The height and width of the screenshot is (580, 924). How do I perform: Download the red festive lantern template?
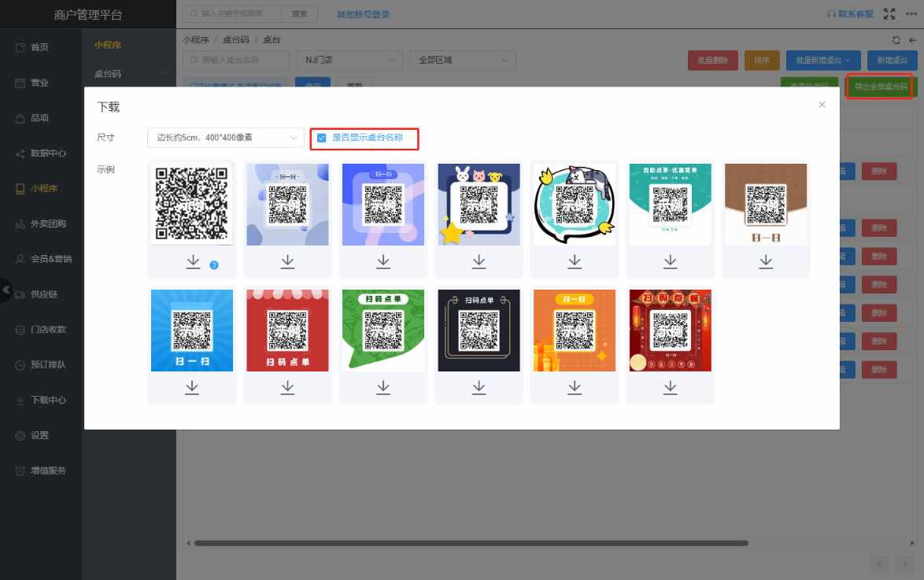tap(671, 387)
